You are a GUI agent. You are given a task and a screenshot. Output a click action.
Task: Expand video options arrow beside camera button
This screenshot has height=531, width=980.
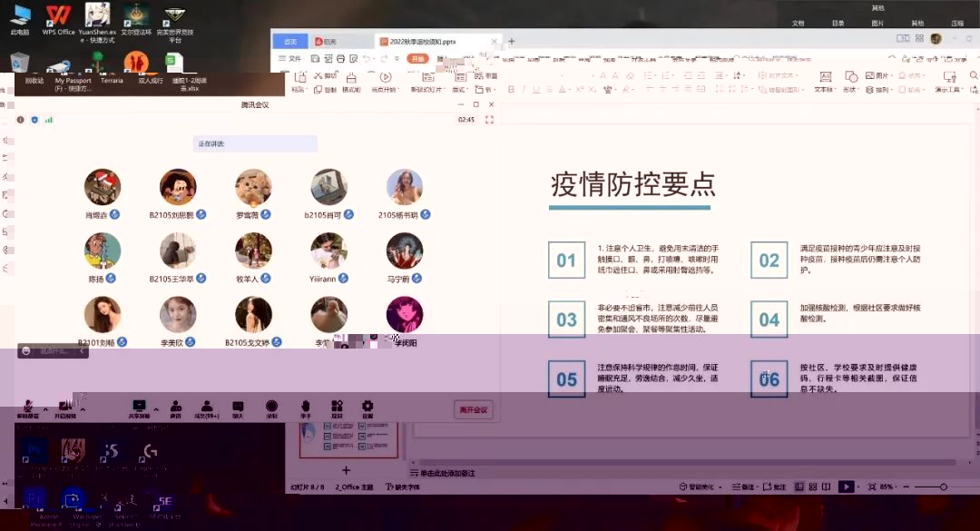pyautogui.click(x=83, y=409)
